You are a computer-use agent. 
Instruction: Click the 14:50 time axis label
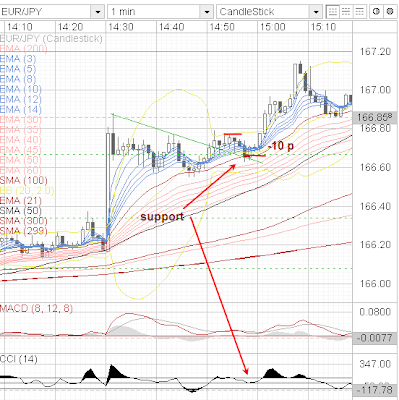[x=222, y=27]
